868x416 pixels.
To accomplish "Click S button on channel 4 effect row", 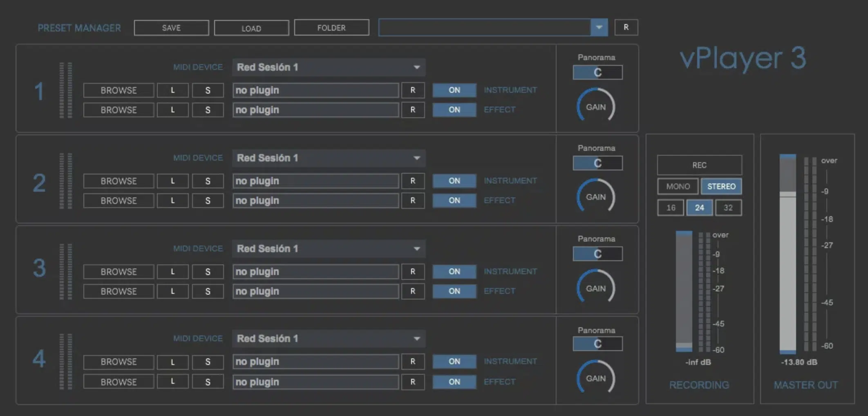I will click(208, 382).
